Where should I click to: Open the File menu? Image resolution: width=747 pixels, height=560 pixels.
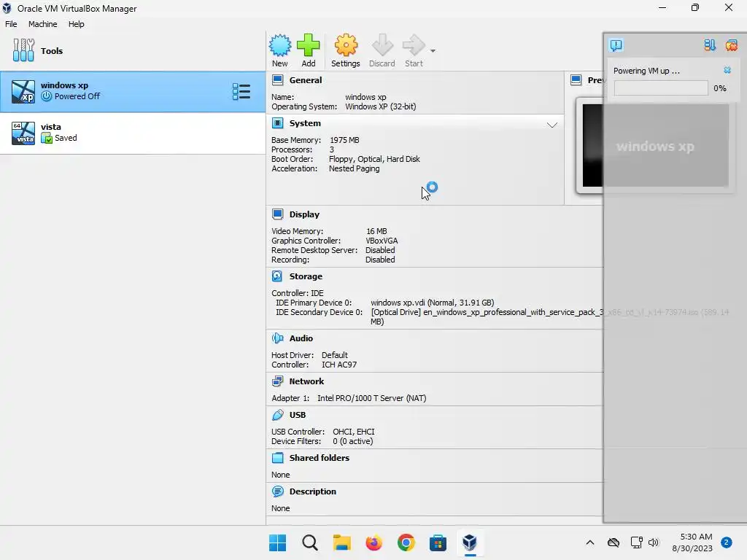tap(11, 24)
